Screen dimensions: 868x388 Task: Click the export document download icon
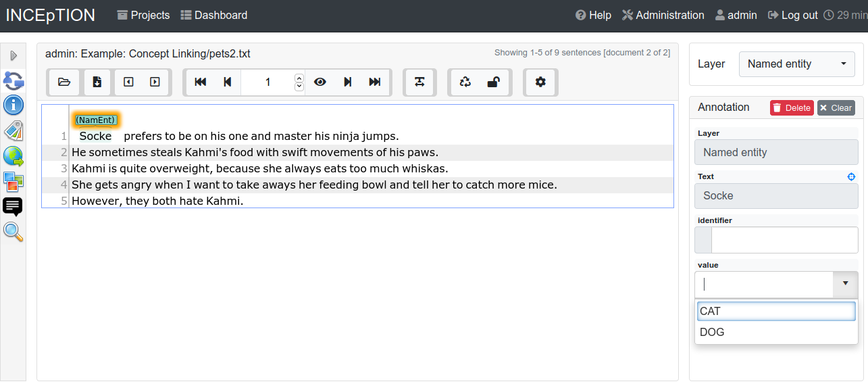point(97,82)
